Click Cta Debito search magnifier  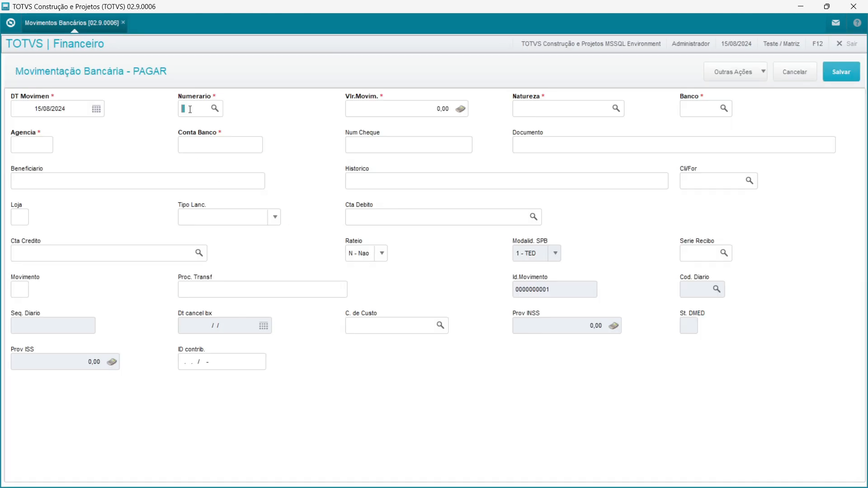pos(533,217)
